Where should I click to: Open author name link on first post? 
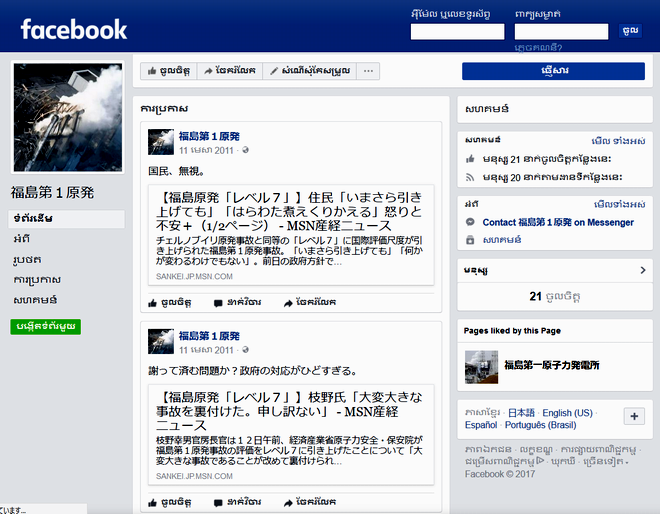(209, 136)
